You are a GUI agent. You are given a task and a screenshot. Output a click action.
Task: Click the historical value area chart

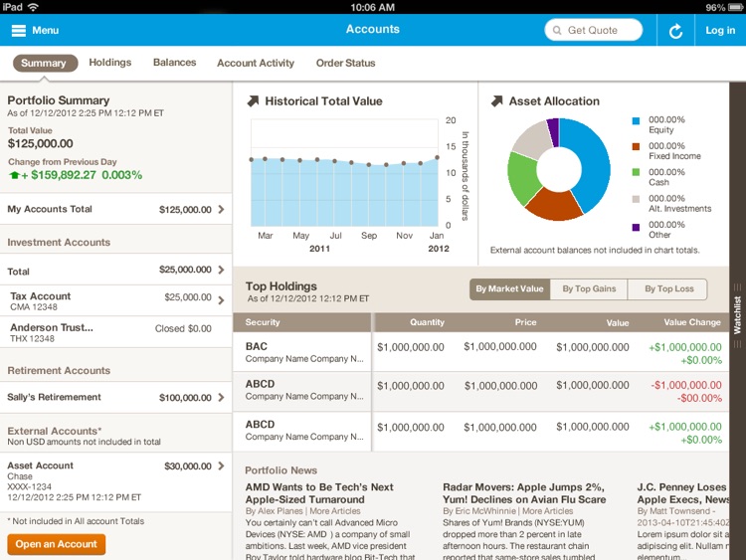pyautogui.click(x=344, y=173)
